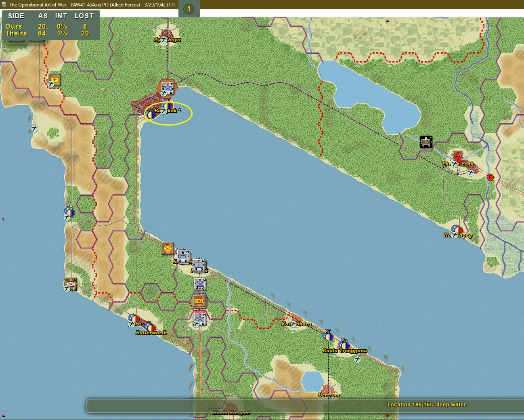The image size is (524, 420).
Task: Click the 'Theirs' row in the combat report
Action: [x=48, y=34]
